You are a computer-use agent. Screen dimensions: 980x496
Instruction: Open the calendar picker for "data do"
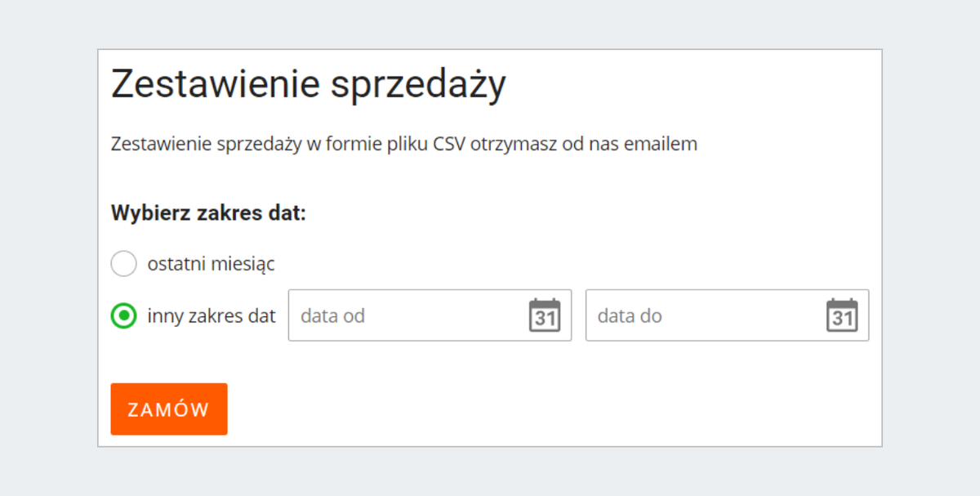(x=842, y=315)
